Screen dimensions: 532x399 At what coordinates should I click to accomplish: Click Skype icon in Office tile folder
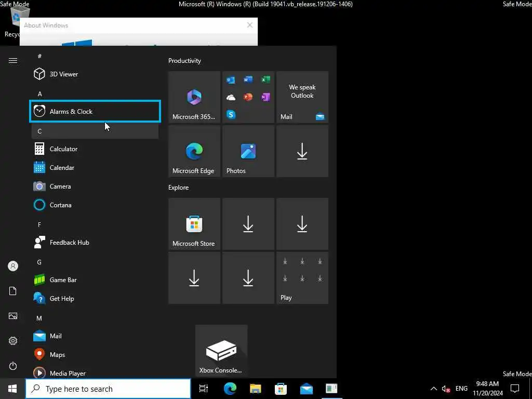(x=231, y=115)
